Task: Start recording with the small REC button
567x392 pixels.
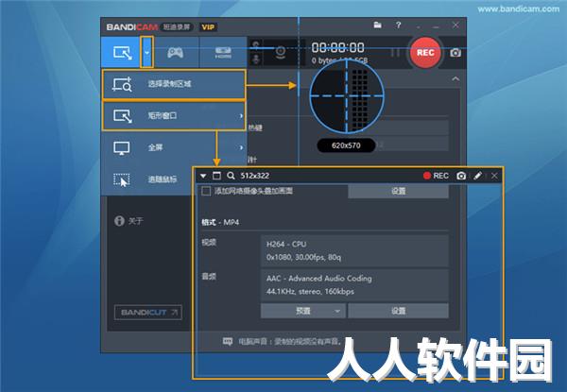Action: tap(436, 176)
